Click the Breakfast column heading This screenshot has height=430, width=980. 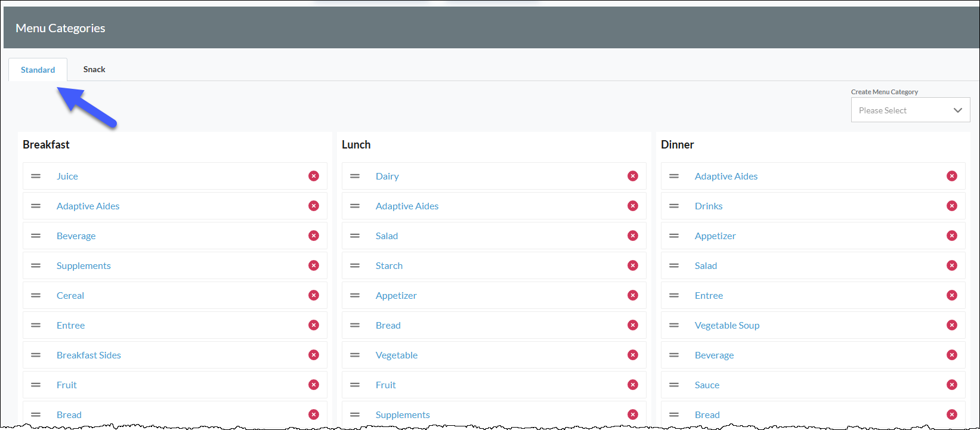(46, 144)
